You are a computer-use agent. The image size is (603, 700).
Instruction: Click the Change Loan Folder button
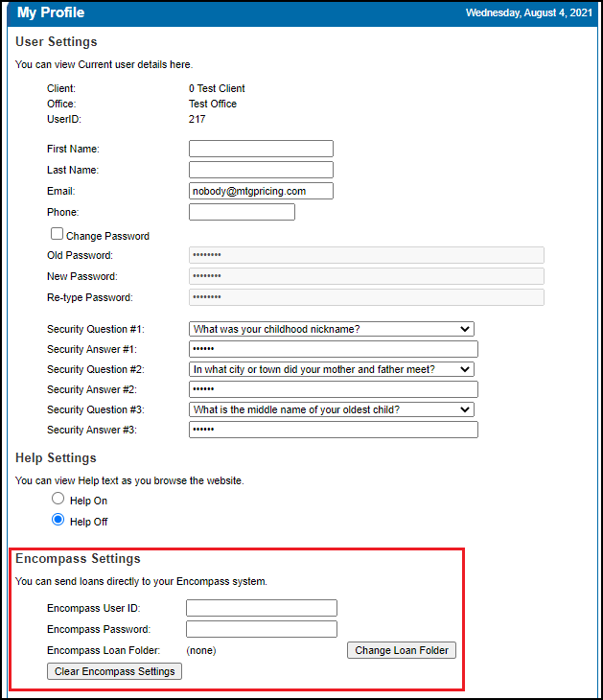pyautogui.click(x=402, y=650)
